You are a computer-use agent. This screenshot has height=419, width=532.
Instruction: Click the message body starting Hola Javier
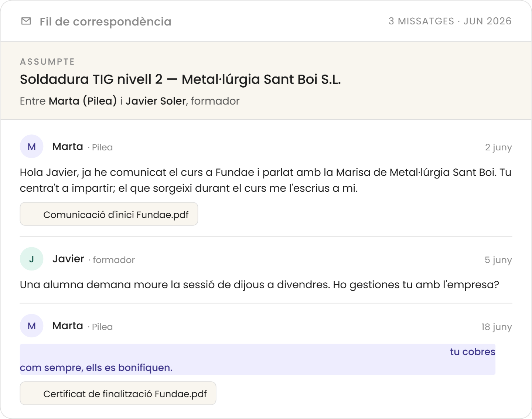(266, 180)
